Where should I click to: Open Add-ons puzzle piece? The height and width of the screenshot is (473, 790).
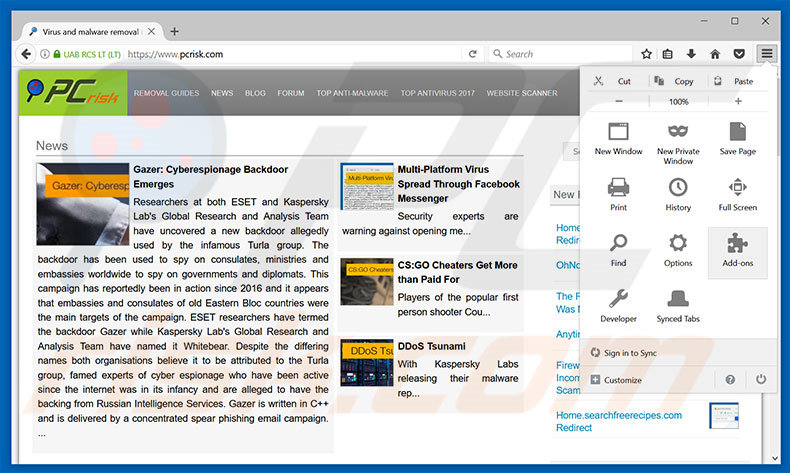[x=738, y=252]
